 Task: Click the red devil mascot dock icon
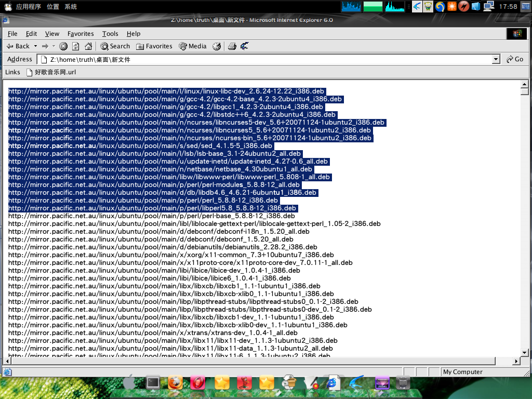(244, 383)
